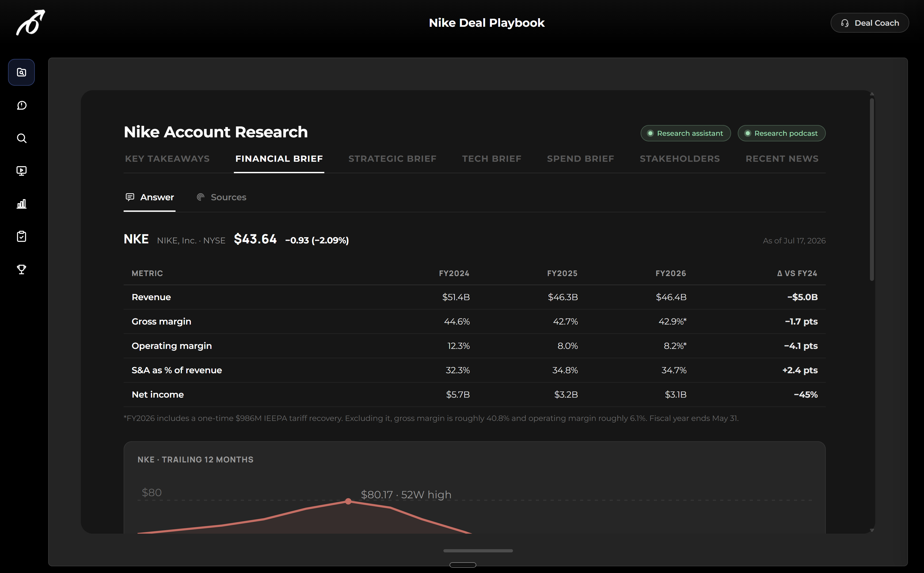Viewport: 924px width, 573px height.
Task: Click the Net income change −45%
Action: tap(806, 394)
